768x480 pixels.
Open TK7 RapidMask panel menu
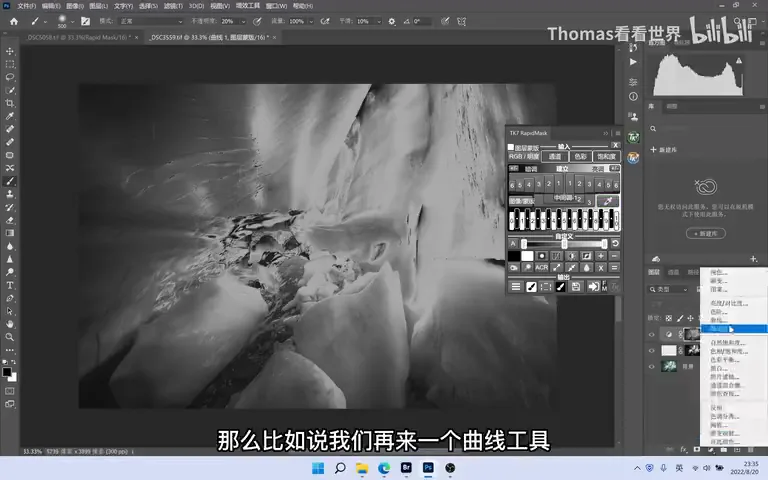point(618,133)
